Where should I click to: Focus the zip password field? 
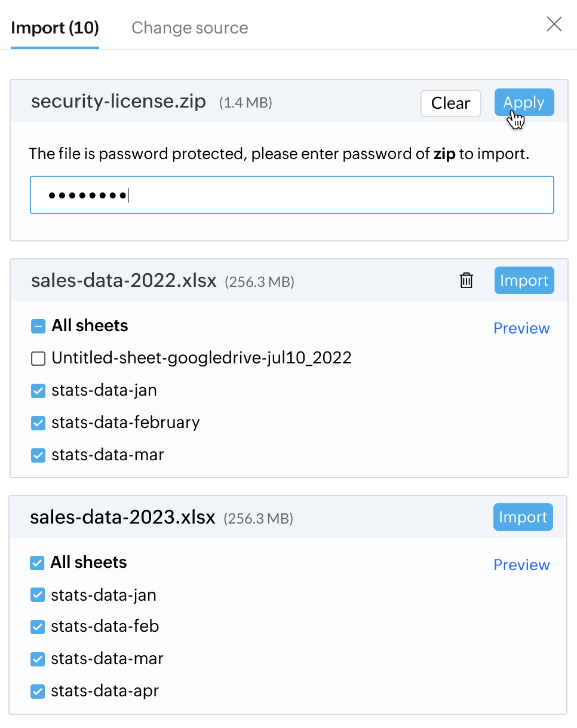(292, 195)
